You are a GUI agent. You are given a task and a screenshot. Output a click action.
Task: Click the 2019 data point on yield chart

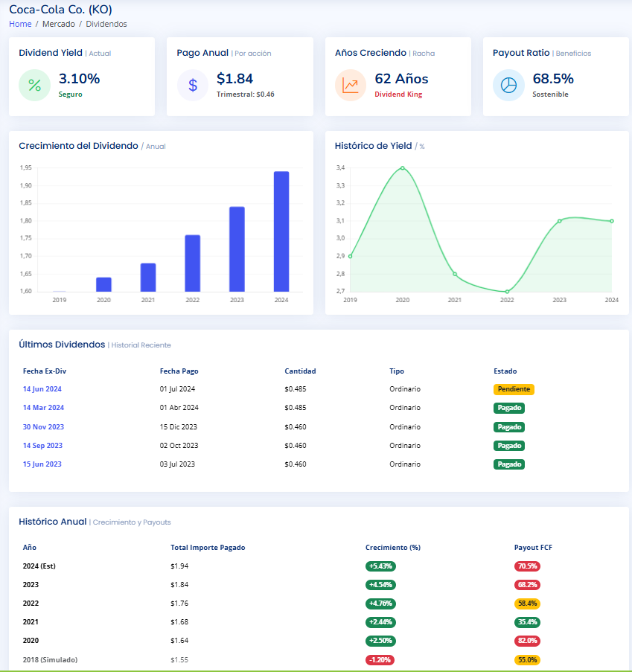click(x=351, y=256)
